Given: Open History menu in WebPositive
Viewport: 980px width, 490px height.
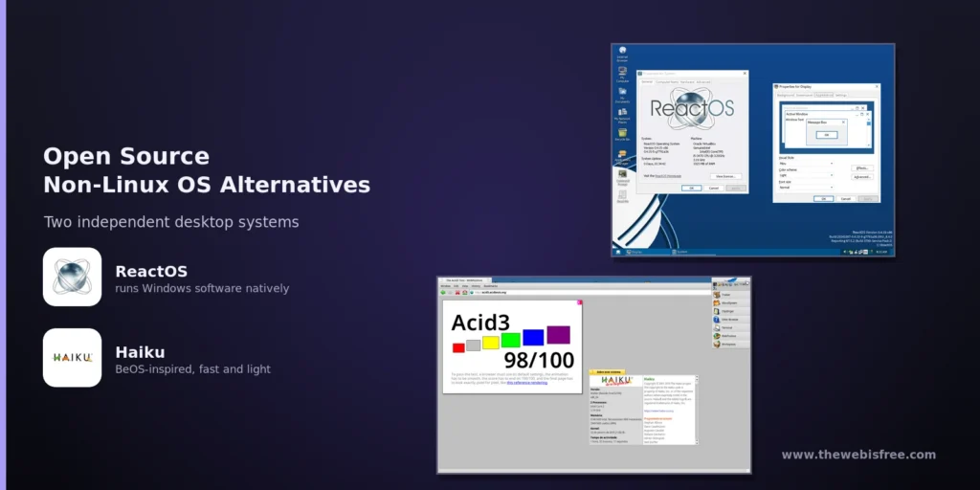Looking at the screenshot, I should (476, 286).
